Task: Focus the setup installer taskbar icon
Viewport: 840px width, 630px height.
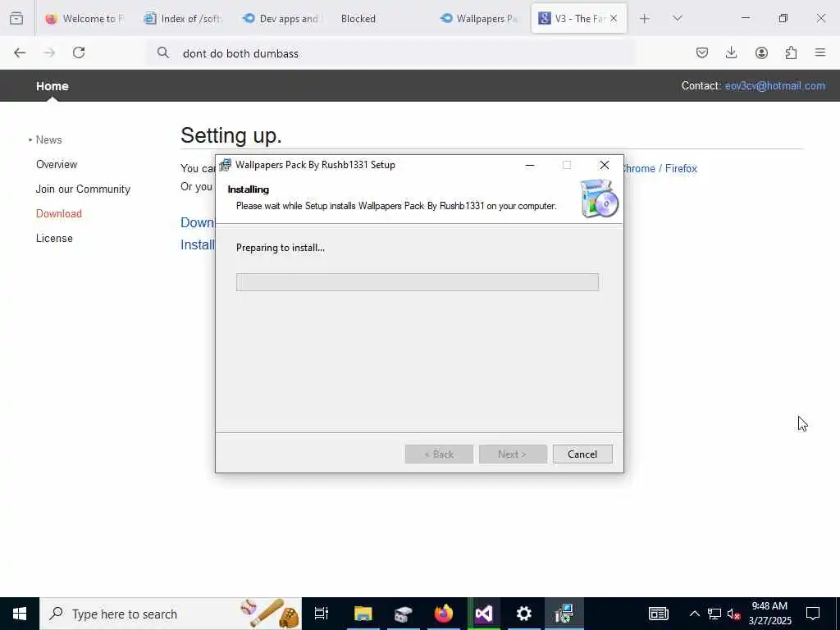Action: [564, 614]
